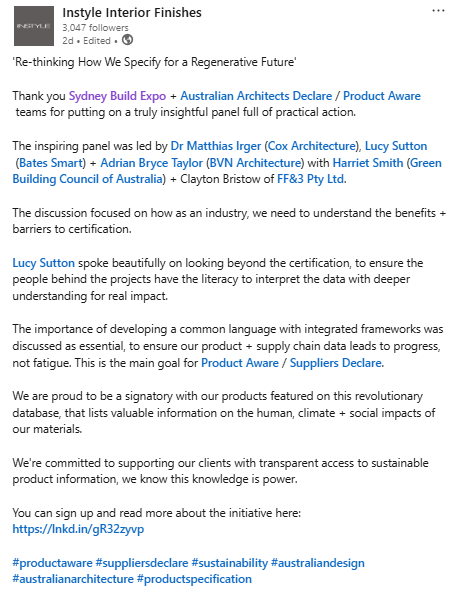Click the #suppliersdeclare hashtag

[x=142, y=563]
